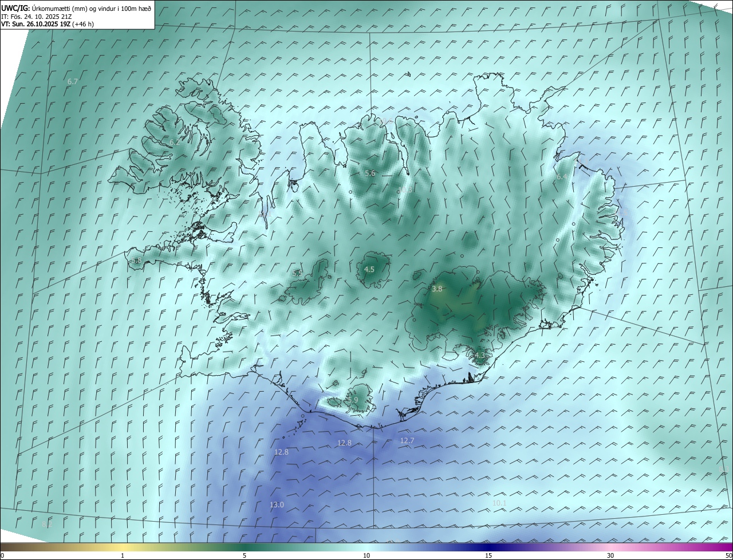Click the 5.8 value label on Snæfellsnes peninsula

(x=136, y=261)
